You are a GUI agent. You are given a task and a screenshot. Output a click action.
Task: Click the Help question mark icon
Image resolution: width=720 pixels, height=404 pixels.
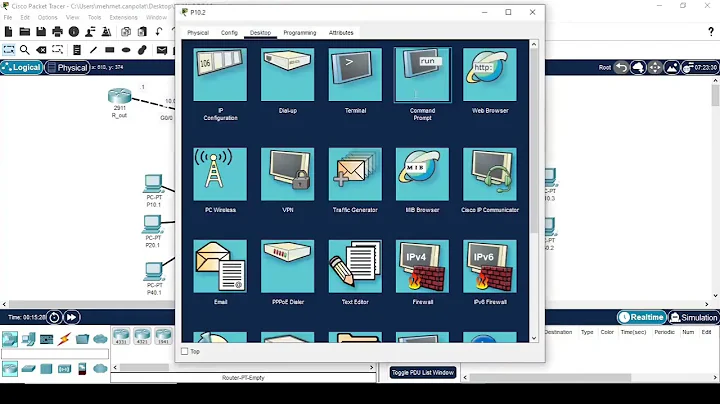(x=711, y=31)
